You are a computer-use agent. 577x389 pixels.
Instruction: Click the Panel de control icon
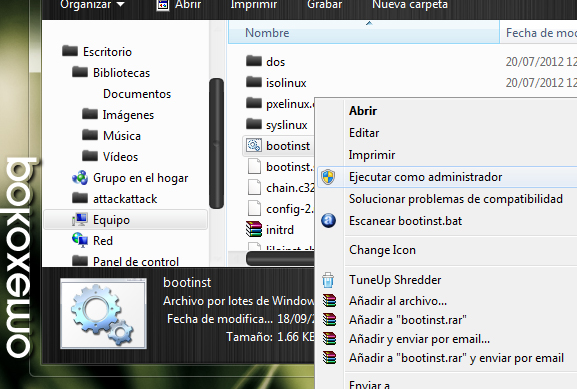pos(80,261)
